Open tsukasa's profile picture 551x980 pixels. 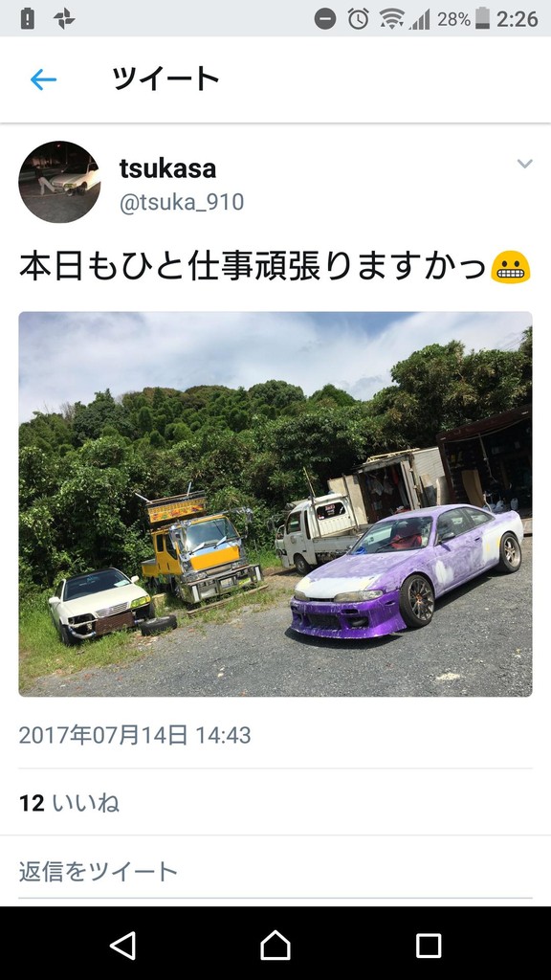pos(59,182)
